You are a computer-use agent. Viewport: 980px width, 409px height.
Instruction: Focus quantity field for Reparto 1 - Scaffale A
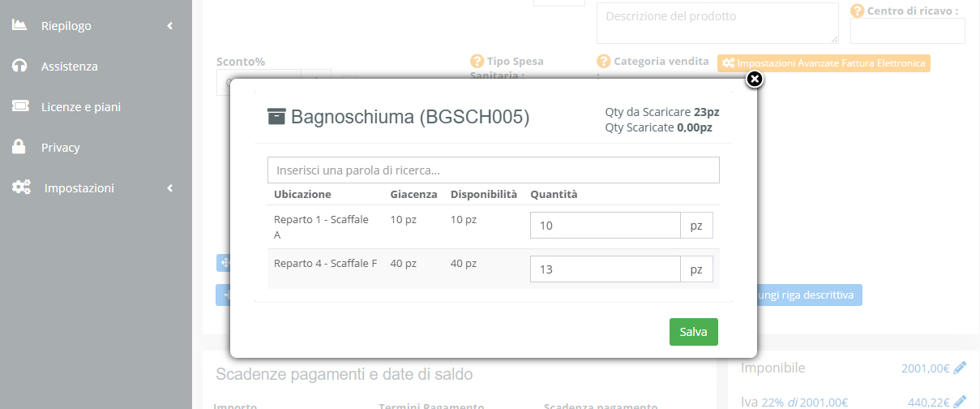[605, 226]
